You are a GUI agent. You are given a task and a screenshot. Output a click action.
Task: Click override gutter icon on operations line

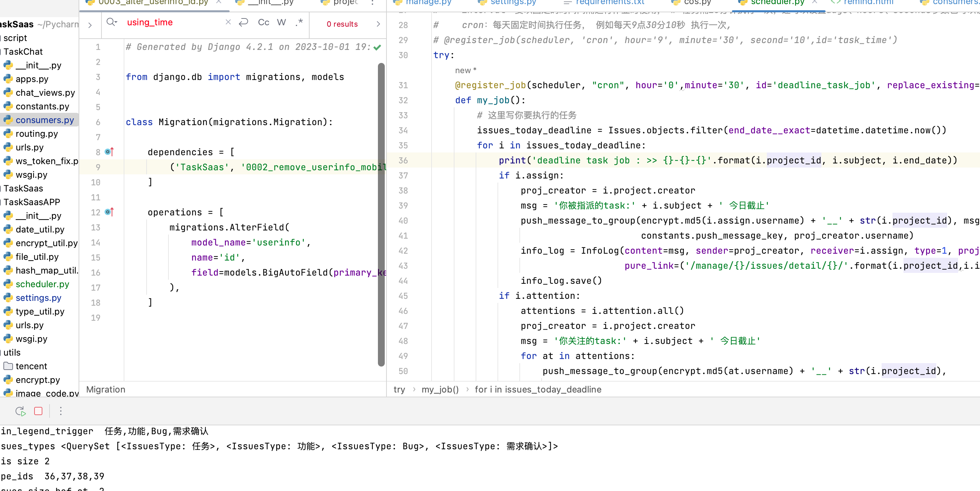click(x=109, y=212)
